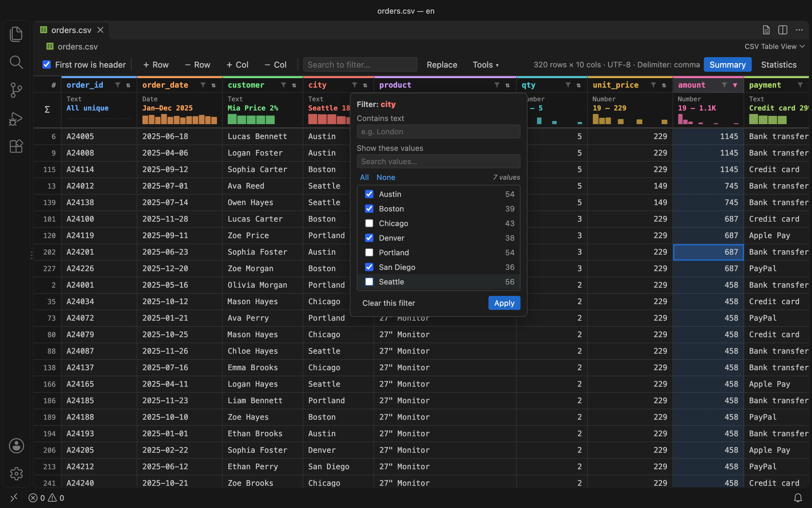Check Seattle in city filter
The width and height of the screenshot is (812, 508).
(369, 282)
